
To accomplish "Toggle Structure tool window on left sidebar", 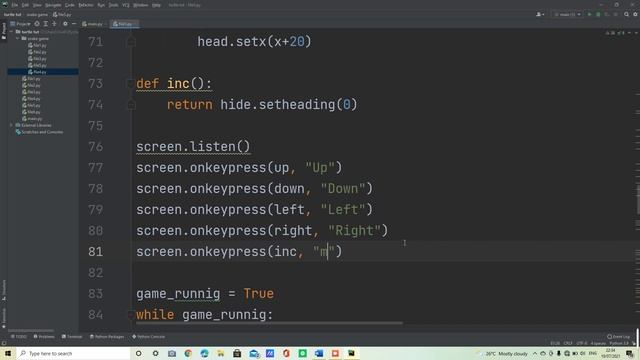I will [4, 290].
